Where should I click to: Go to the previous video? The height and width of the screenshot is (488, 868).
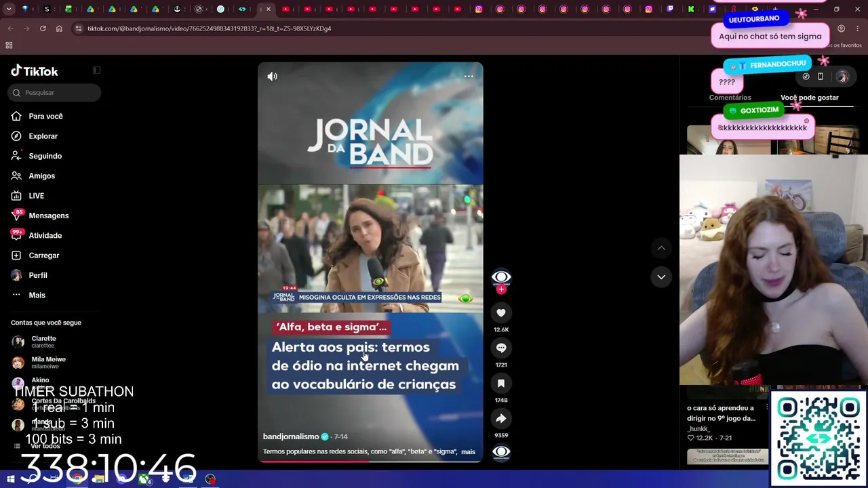(661, 248)
